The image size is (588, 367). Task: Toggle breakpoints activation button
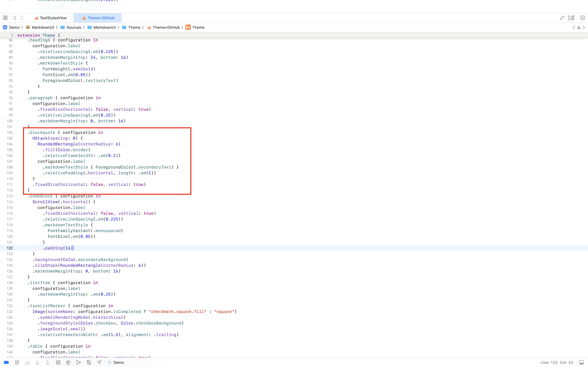point(7,362)
